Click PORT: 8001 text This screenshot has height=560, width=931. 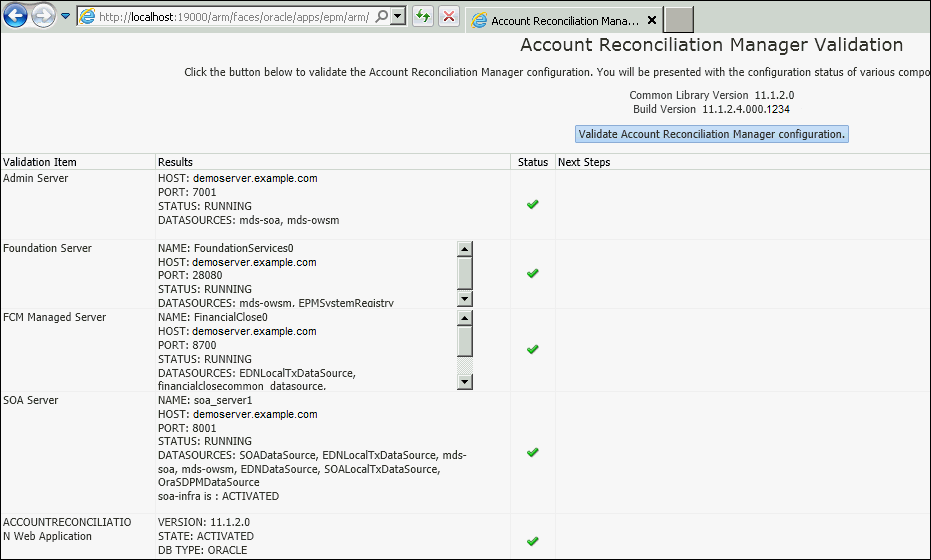tap(187, 428)
